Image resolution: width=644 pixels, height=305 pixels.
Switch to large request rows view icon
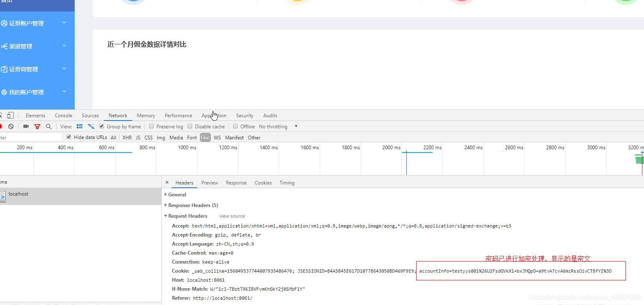pos(80,127)
